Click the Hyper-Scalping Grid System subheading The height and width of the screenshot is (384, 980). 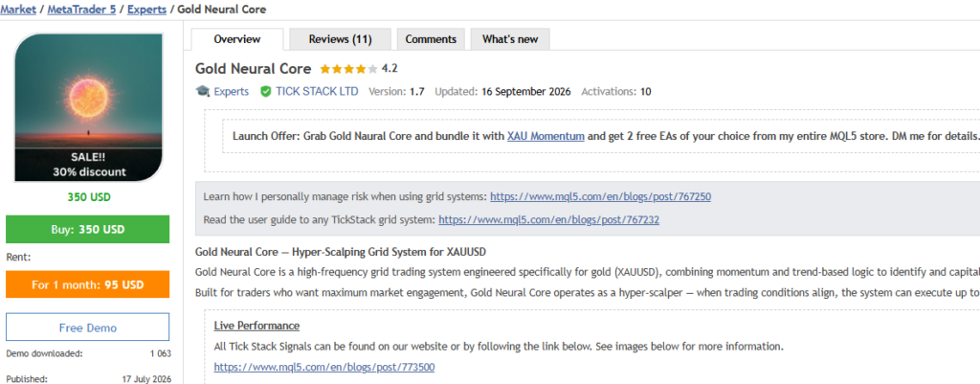341,253
